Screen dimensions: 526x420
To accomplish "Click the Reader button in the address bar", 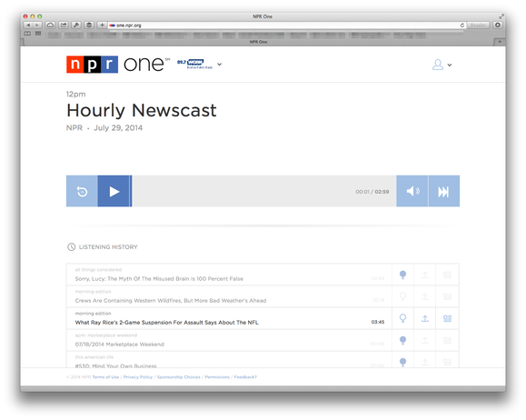I will pos(478,25).
